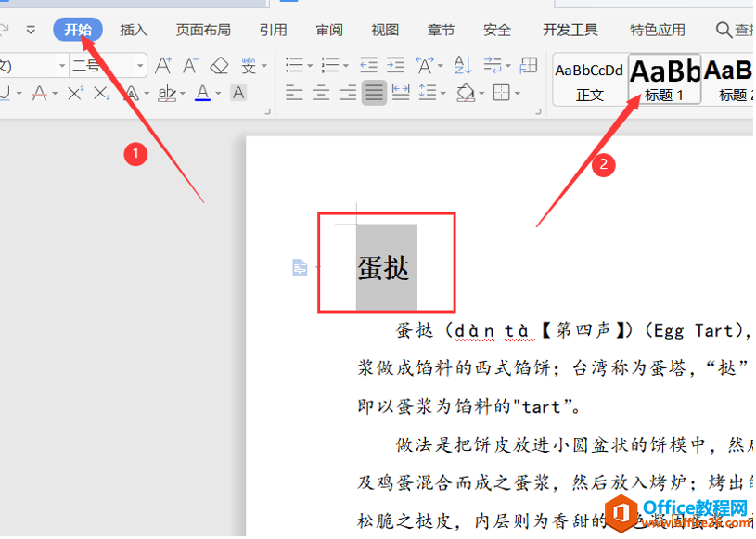Click the Borders icon

point(502,92)
